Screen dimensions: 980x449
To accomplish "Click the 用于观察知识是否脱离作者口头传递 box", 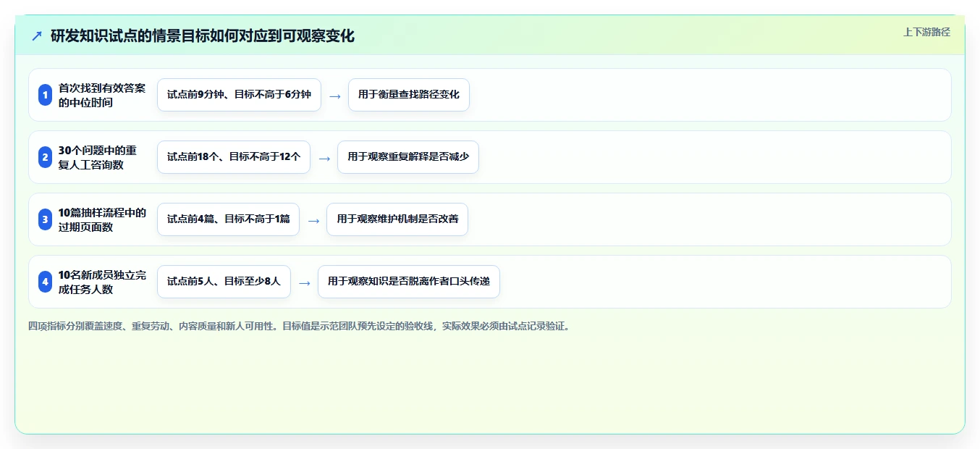I will [x=409, y=282].
